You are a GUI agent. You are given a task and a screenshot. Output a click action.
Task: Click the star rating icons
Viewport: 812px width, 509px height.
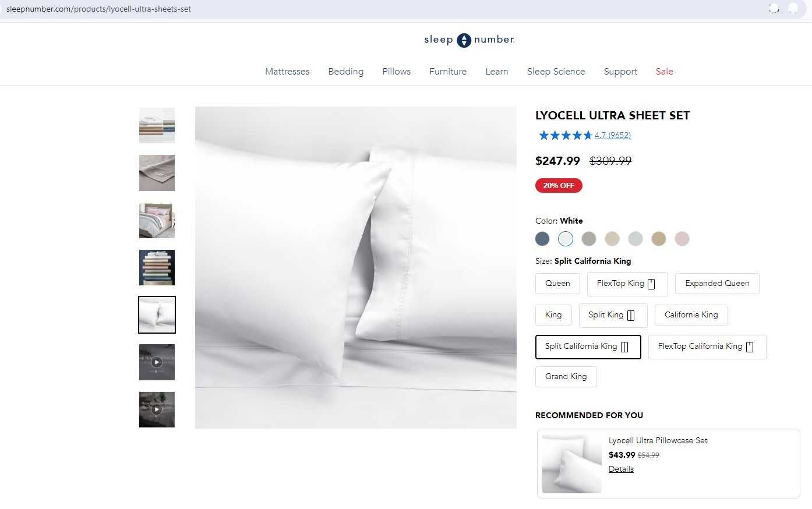pos(565,135)
